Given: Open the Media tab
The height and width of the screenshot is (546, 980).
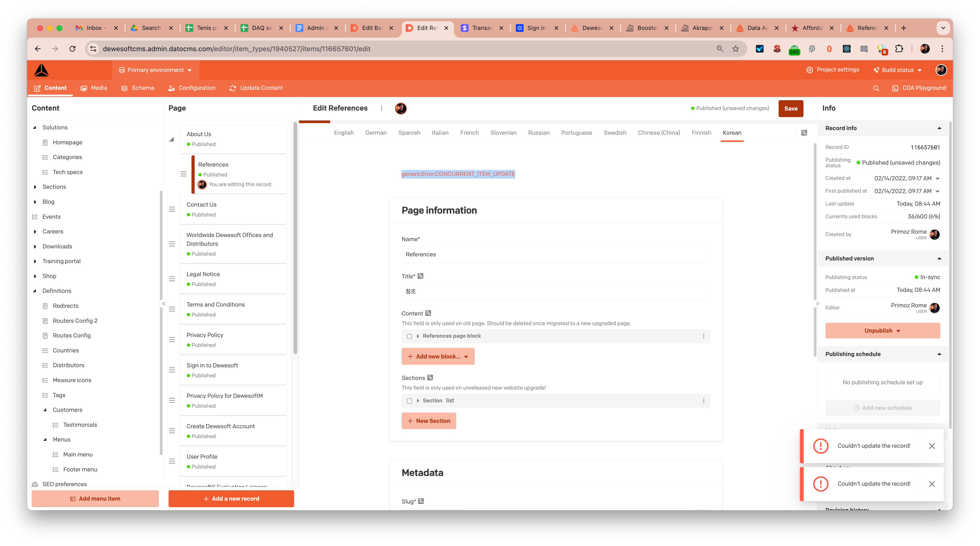Looking at the screenshot, I should coord(94,88).
